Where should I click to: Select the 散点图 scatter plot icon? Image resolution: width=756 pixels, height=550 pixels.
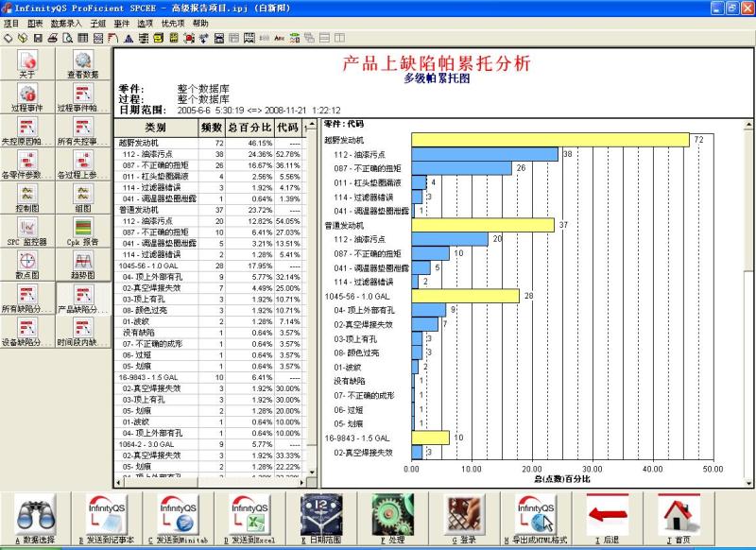pos(27,265)
